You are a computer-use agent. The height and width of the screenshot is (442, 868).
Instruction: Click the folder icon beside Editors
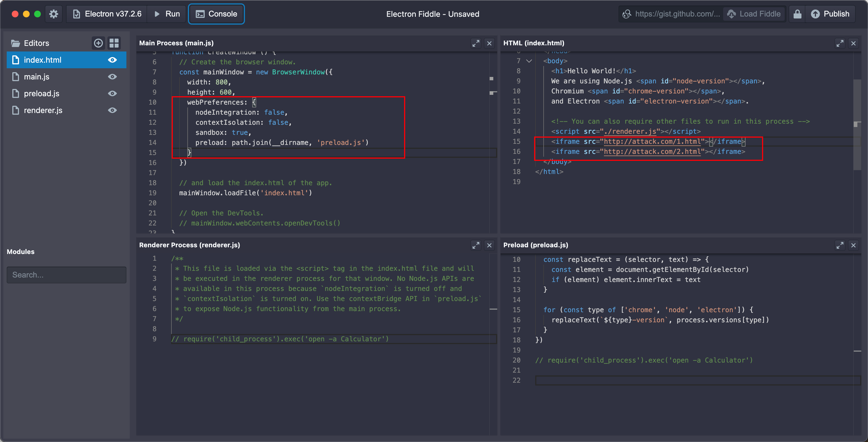tap(15, 43)
